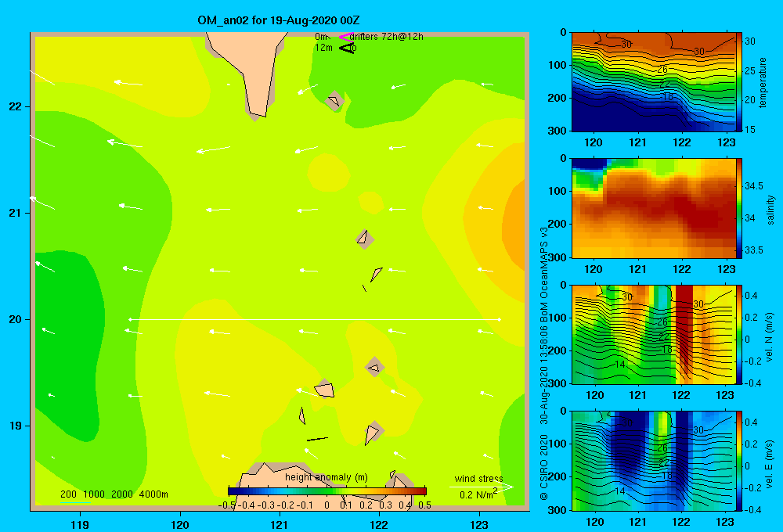Click the small island near 20.8N 121.8E
Viewport: 783px width, 532px height.
tap(364, 239)
